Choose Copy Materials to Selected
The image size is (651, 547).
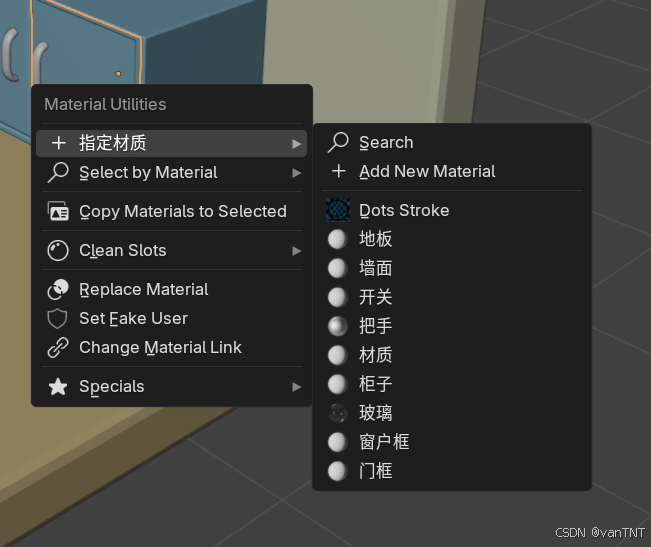pyautogui.click(x=171, y=211)
